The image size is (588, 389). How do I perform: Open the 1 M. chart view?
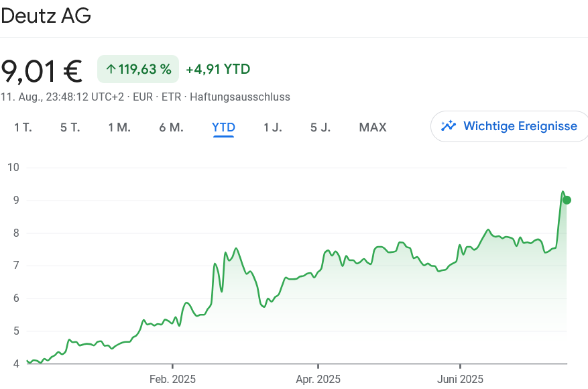(119, 127)
